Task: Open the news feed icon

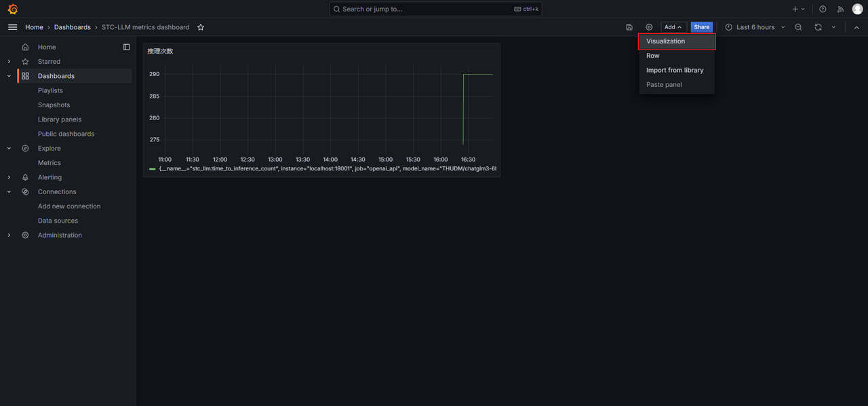Action: tap(840, 9)
